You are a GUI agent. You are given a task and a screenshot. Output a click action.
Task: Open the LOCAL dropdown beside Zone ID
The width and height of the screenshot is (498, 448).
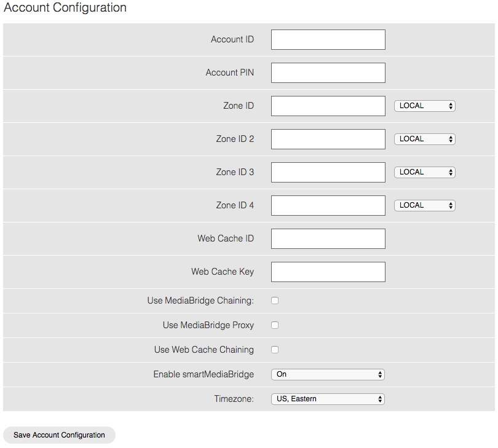point(425,106)
